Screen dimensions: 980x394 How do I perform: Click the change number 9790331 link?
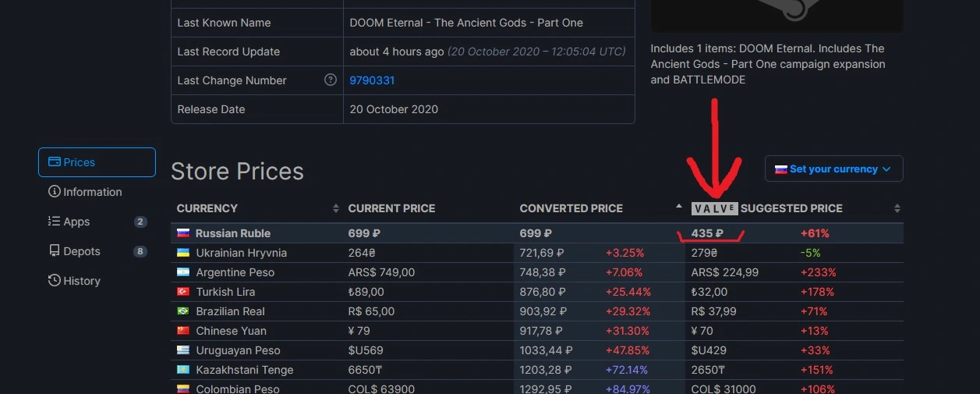coord(372,80)
